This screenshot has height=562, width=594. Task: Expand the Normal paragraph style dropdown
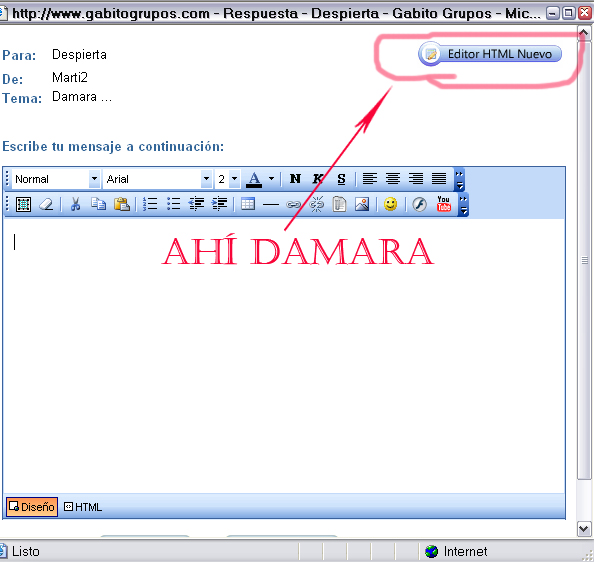94,179
